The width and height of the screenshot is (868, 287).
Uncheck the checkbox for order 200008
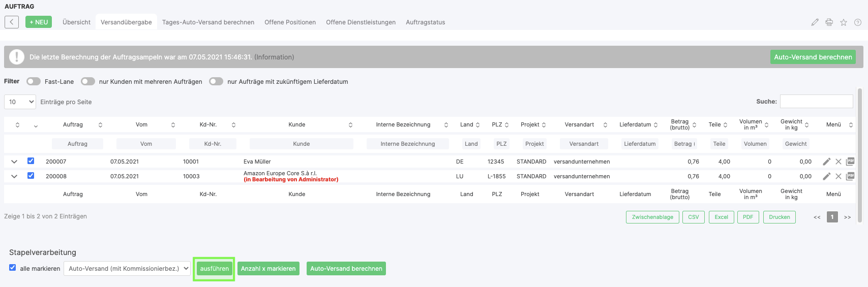(31, 176)
